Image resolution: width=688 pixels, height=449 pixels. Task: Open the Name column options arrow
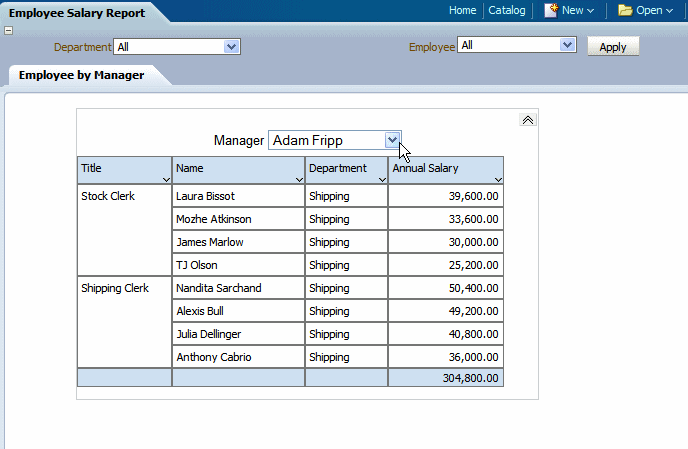pos(299,179)
